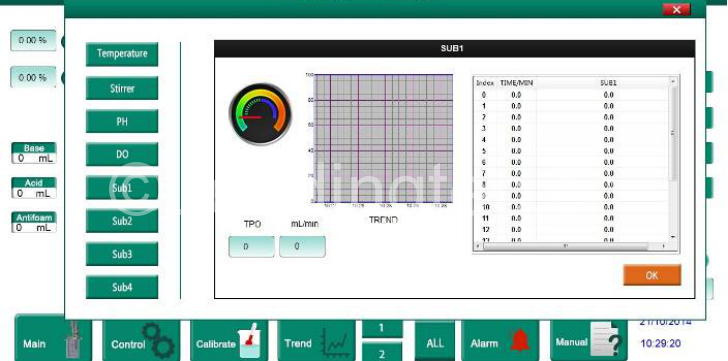This screenshot has width=728, height=361.
Task: Click the mL/min value field
Action: tap(302, 247)
